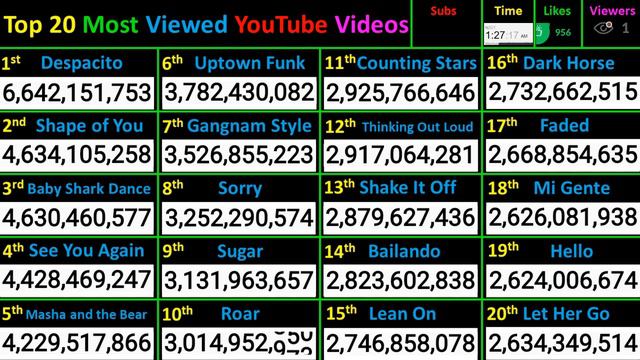Click the eye icon under Viewers
The width and height of the screenshot is (640, 360).
603,28
